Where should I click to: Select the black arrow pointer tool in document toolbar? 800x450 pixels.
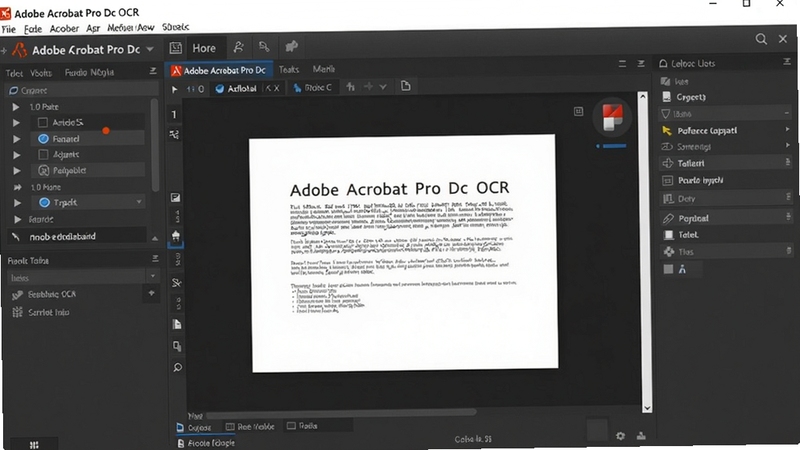174,89
